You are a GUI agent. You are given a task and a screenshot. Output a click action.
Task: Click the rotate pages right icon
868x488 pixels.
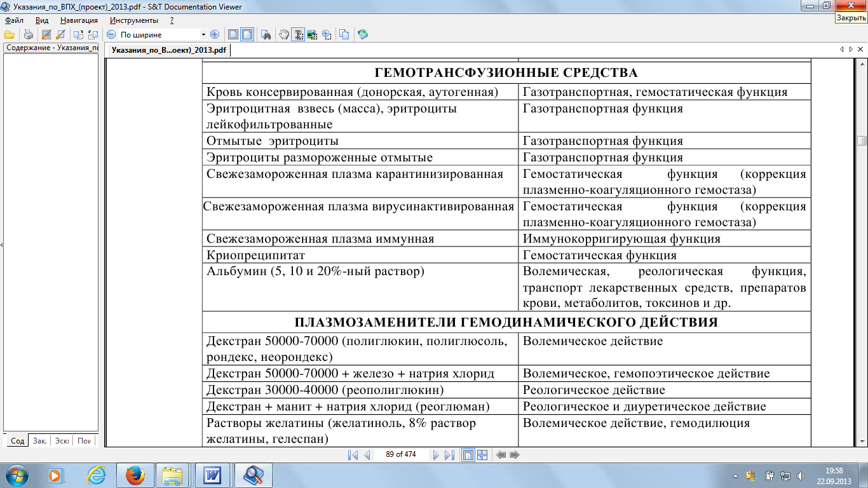(93, 34)
